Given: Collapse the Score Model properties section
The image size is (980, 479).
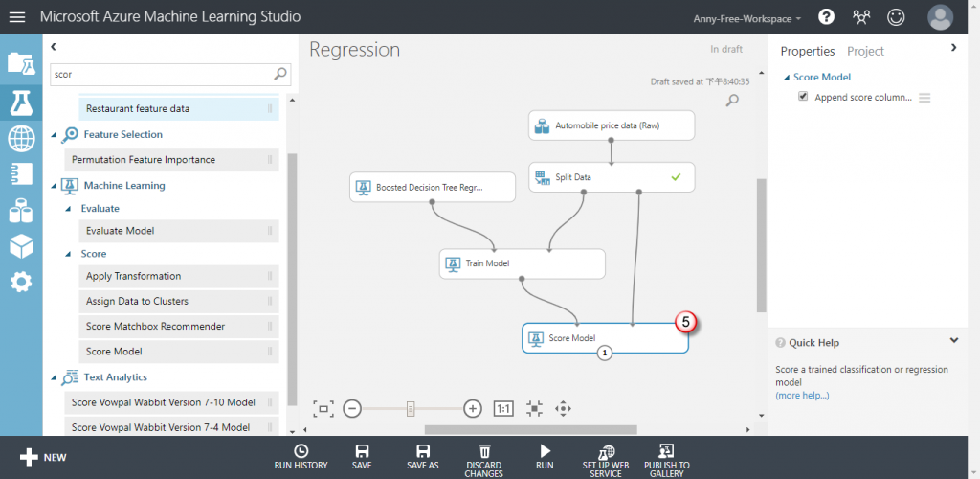Looking at the screenshot, I should (x=787, y=77).
